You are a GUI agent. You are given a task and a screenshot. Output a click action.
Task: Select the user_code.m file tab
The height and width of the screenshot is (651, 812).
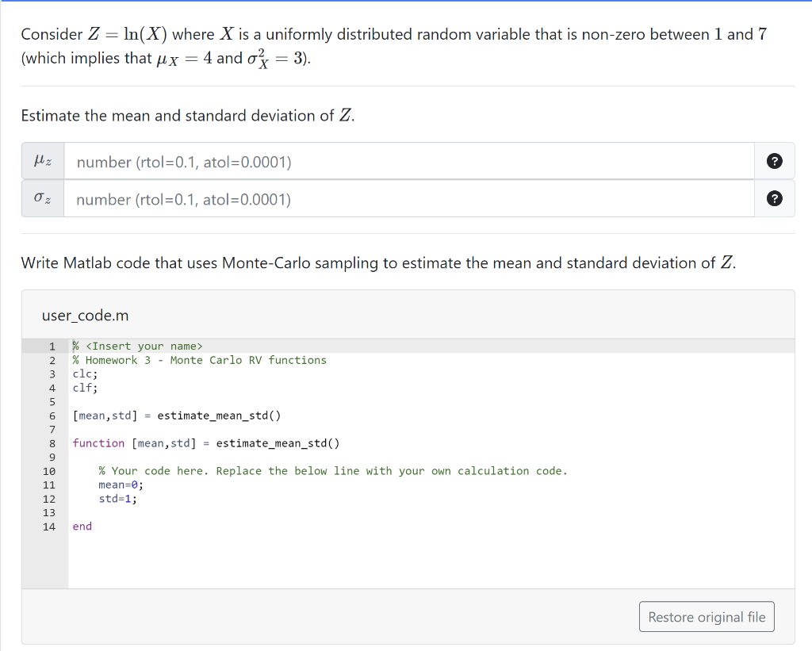pyautogui.click(x=84, y=315)
